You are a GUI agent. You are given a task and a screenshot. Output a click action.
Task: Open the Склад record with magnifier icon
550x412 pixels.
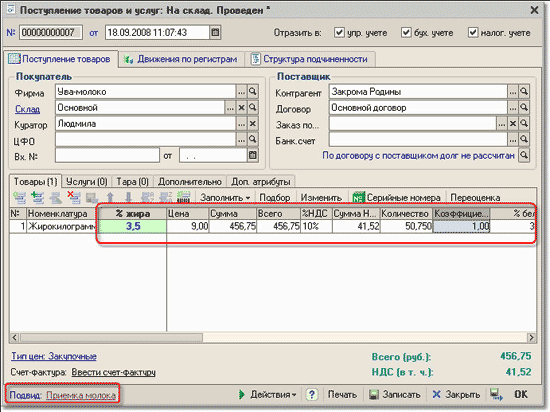tap(253, 108)
